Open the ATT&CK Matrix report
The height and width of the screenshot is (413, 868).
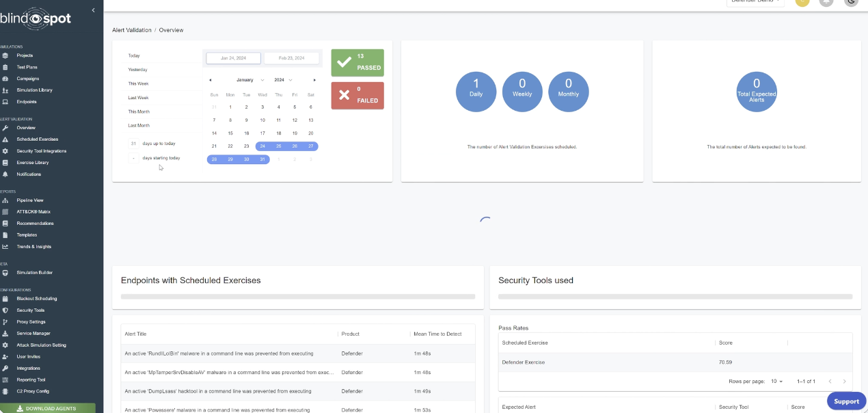click(x=33, y=212)
